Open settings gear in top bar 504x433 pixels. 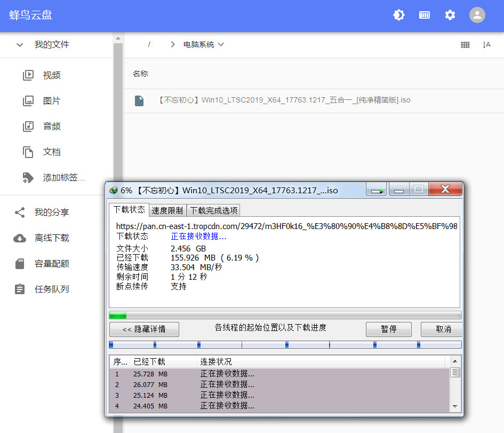pos(450,15)
